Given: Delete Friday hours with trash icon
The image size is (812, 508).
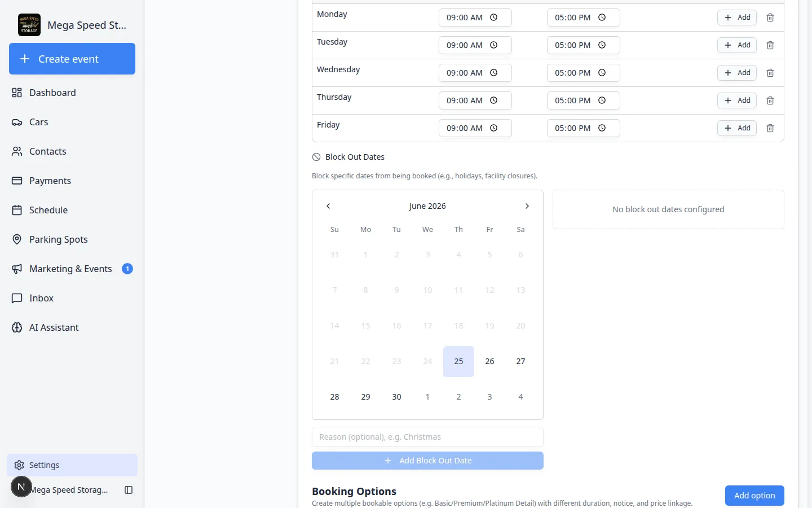Looking at the screenshot, I should click(x=770, y=128).
